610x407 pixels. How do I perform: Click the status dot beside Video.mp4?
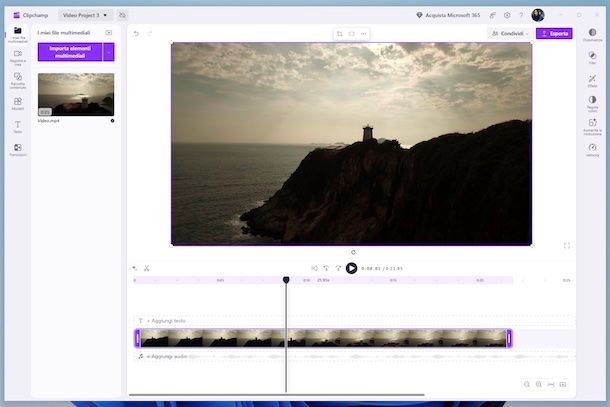[112, 121]
